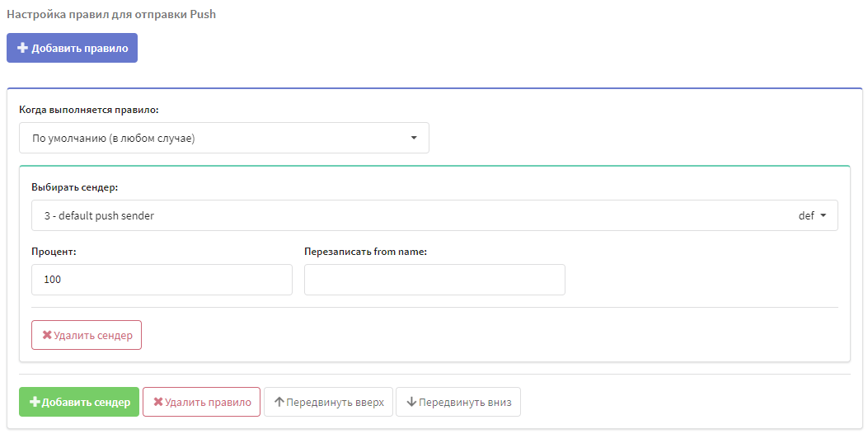Click the green Добавить сендер button
The width and height of the screenshot is (868, 434).
79,402
